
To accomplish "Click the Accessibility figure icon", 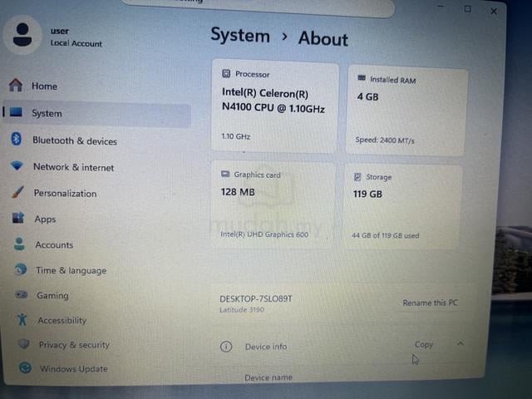I will [22, 319].
